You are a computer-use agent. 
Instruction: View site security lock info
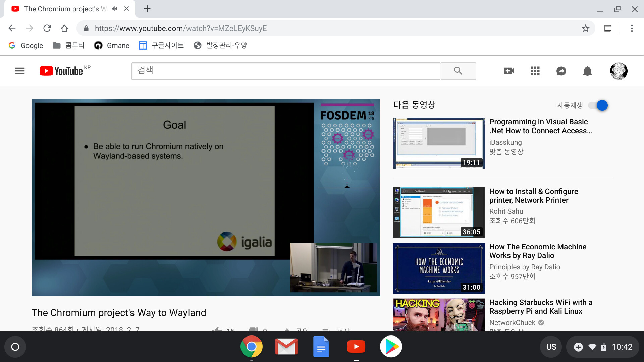(x=86, y=29)
